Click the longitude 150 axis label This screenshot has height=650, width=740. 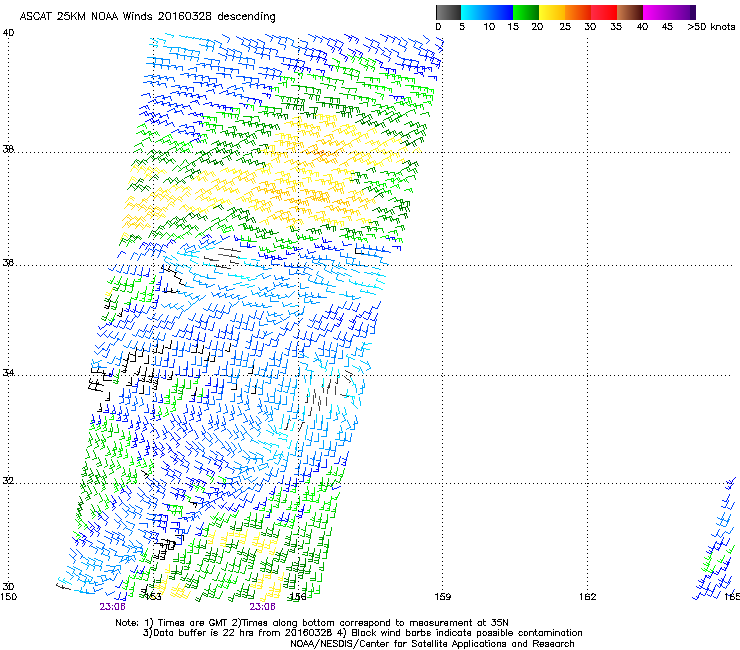click(x=8, y=597)
